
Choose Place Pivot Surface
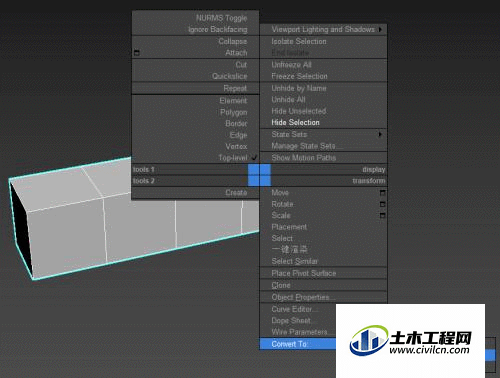pos(304,273)
